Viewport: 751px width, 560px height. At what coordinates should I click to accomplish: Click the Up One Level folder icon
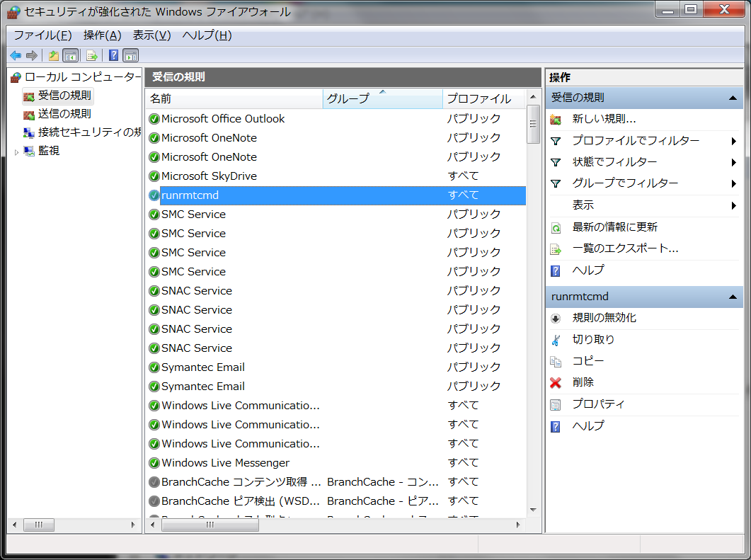pos(53,55)
